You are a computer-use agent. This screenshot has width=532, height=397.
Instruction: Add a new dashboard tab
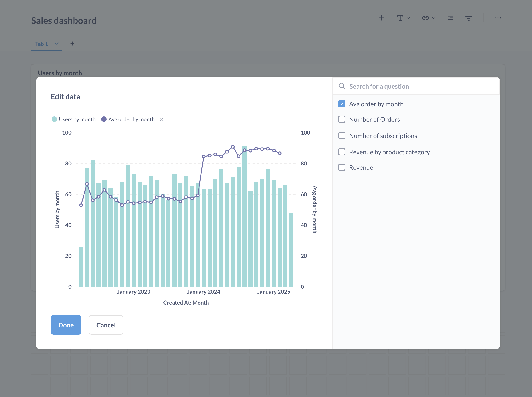[x=72, y=44]
